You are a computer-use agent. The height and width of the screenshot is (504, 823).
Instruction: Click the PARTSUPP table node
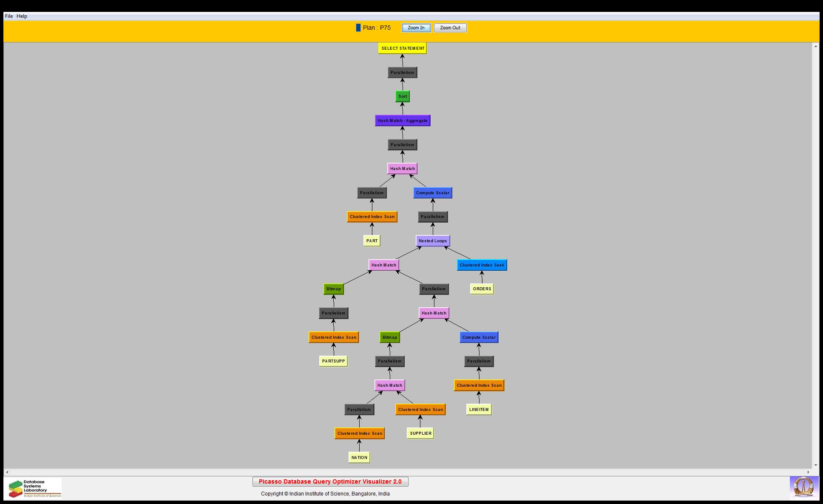pyautogui.click(x=333, y=361)
